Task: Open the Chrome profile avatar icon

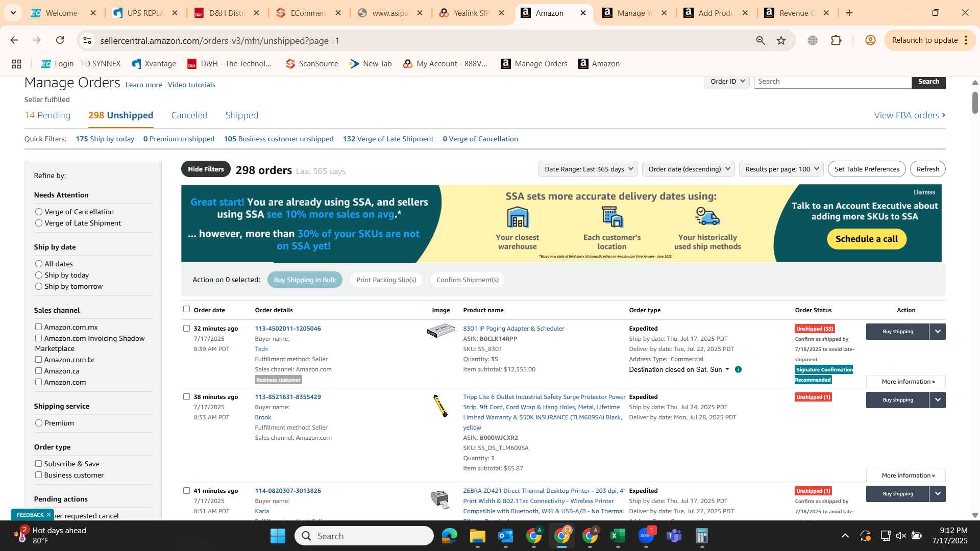Action: 871,40
